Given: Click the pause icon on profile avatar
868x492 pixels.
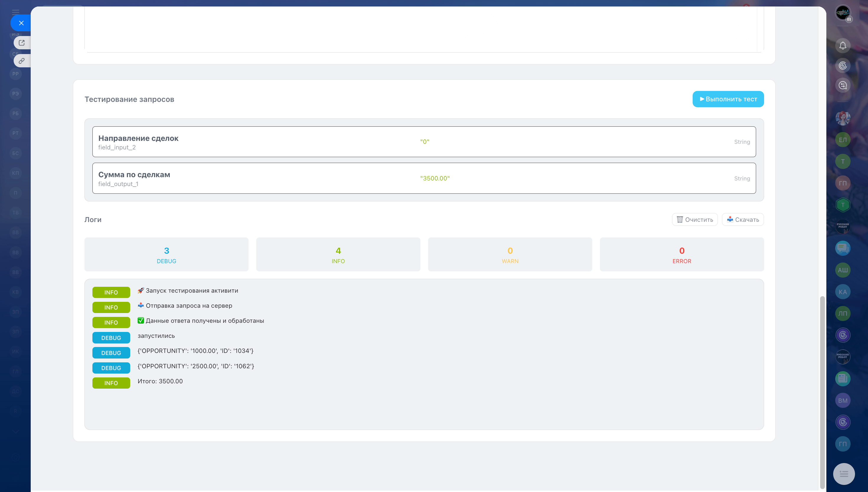Looking at the screenshot, I should click(849, 19).
